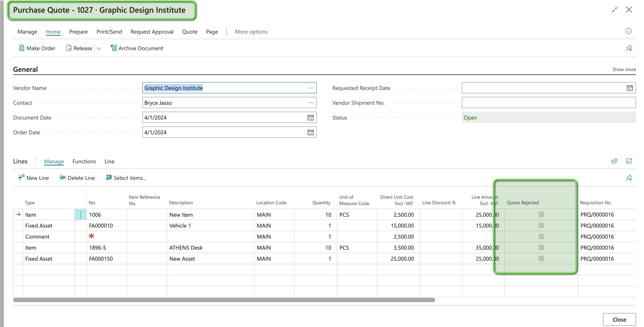Open the Requested Receipt Date calendar picker
644x327 pixels.
pos(629,88)
